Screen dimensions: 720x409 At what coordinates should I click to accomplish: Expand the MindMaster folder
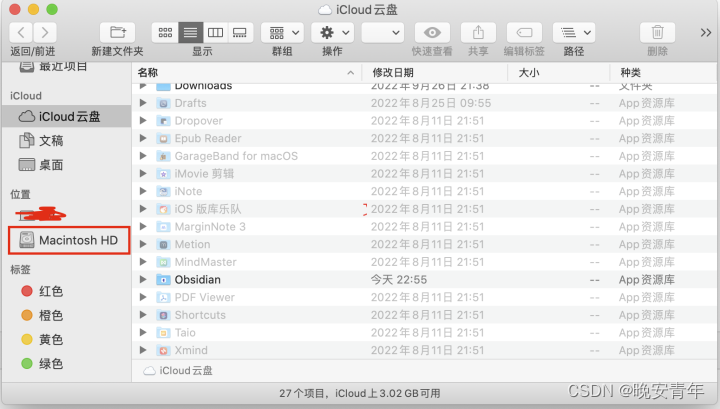[x=143, y=262]
